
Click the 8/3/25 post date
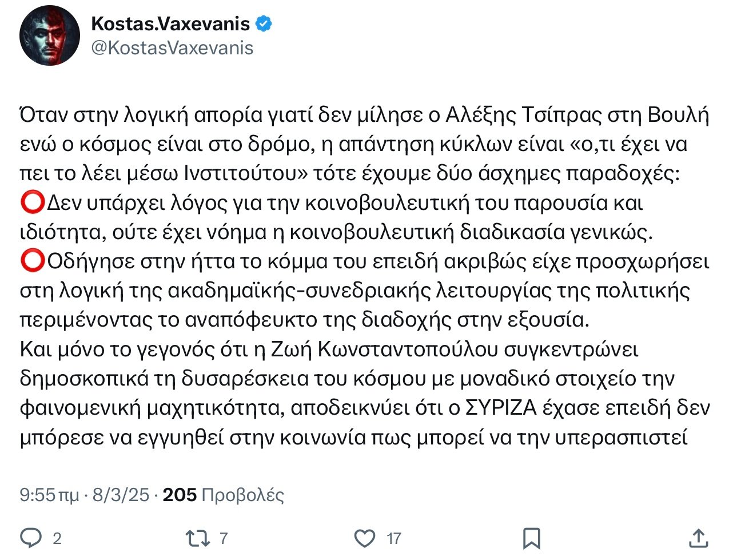[x=121, y=495]
